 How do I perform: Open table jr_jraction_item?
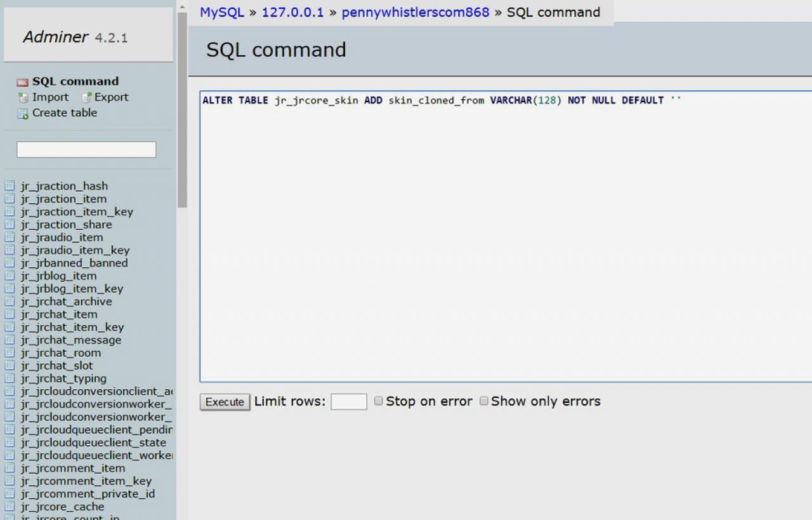click(63, 199)
